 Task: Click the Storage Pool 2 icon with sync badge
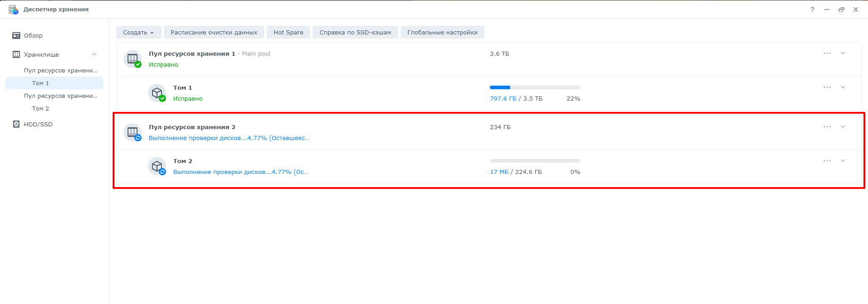[133, 132]
